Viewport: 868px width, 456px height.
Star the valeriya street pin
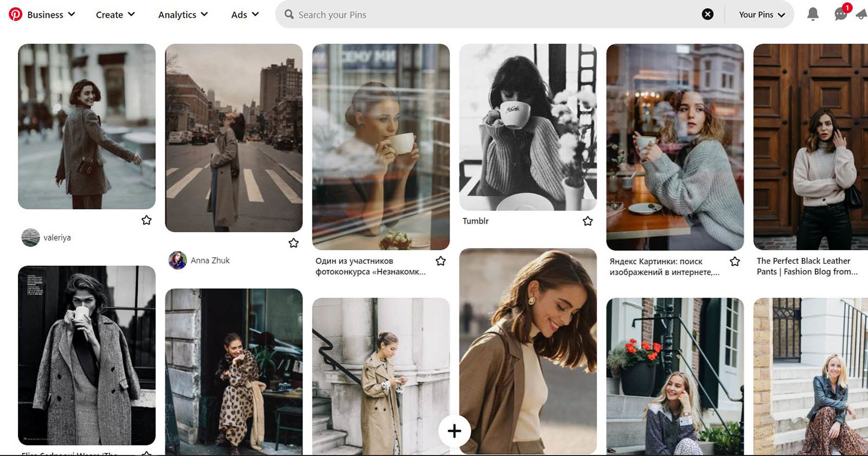coord(146,220)
